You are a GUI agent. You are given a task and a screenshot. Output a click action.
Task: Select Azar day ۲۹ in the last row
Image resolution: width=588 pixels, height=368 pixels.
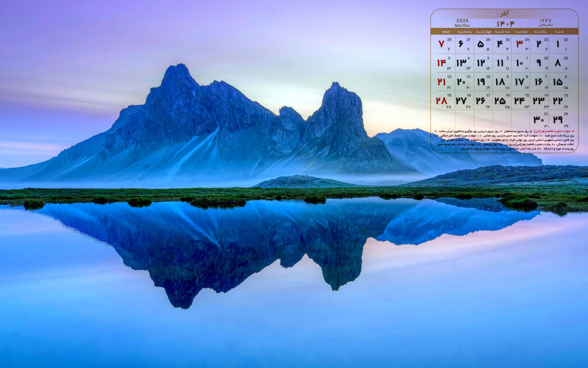558,119
